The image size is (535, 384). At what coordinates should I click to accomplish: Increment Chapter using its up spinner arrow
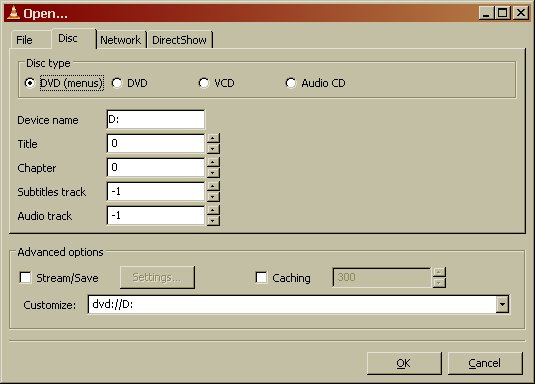point(213,162)
